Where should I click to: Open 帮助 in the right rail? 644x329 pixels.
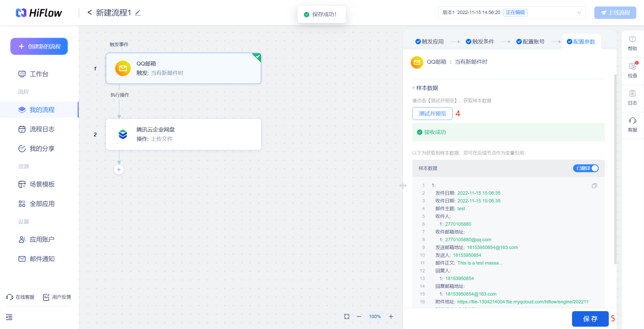click(x=632, y=43)
